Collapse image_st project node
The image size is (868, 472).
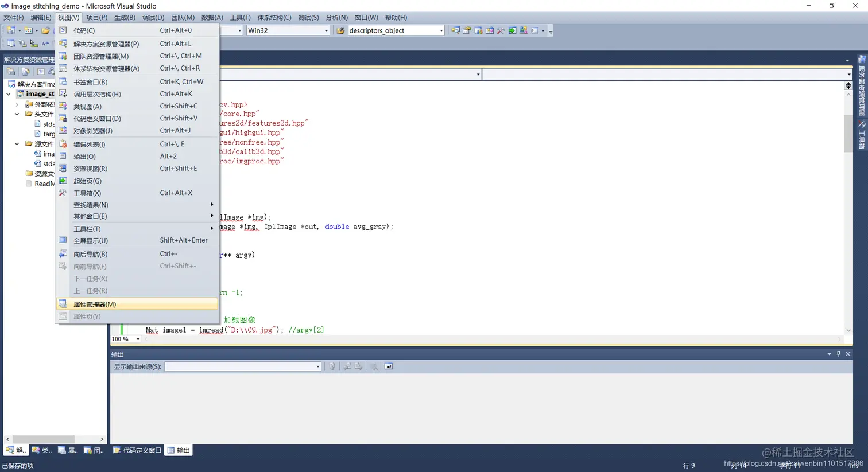pyautogui.click(x=9, y=94)
